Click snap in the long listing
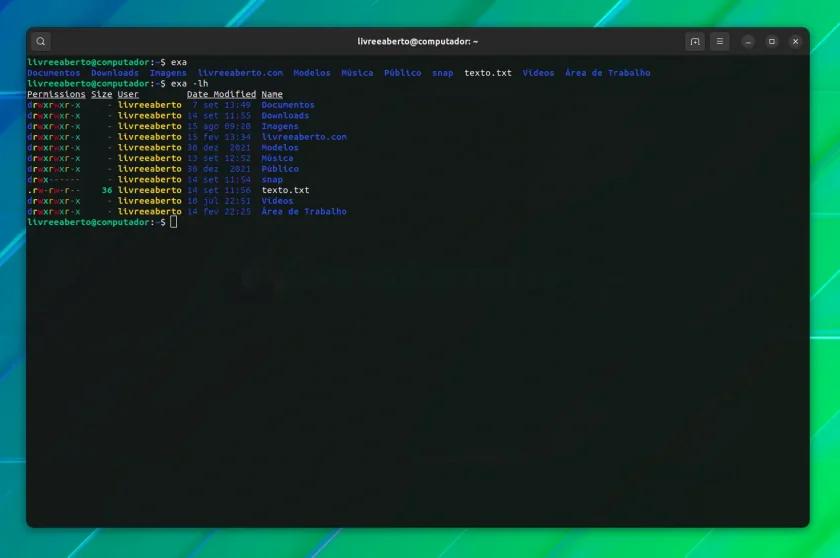Image resolution: width=840 pixels, height=558 pixels. [x=272, y=179]
